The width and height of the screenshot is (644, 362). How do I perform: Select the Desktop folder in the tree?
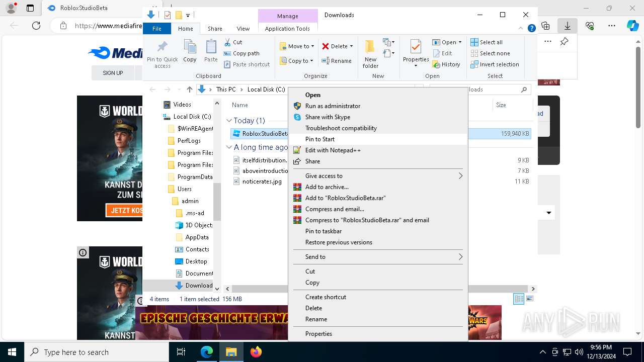click(196, 261)
